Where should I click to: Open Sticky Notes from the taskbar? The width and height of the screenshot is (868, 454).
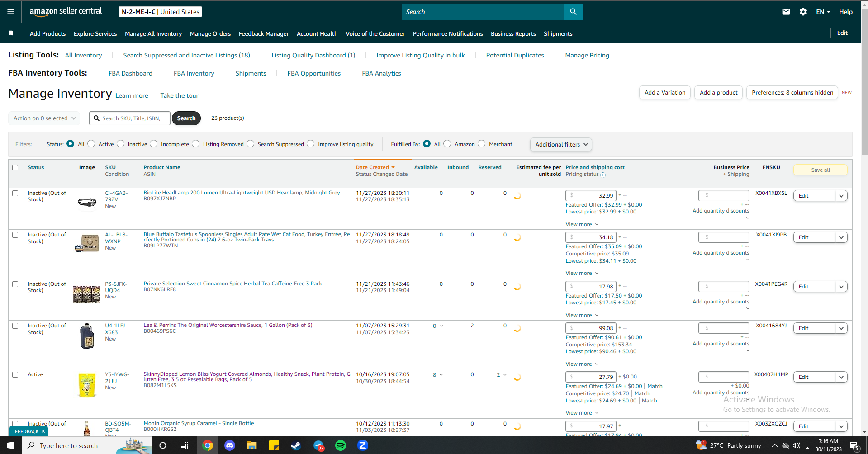pyautogui.click(x=274, y=445)
